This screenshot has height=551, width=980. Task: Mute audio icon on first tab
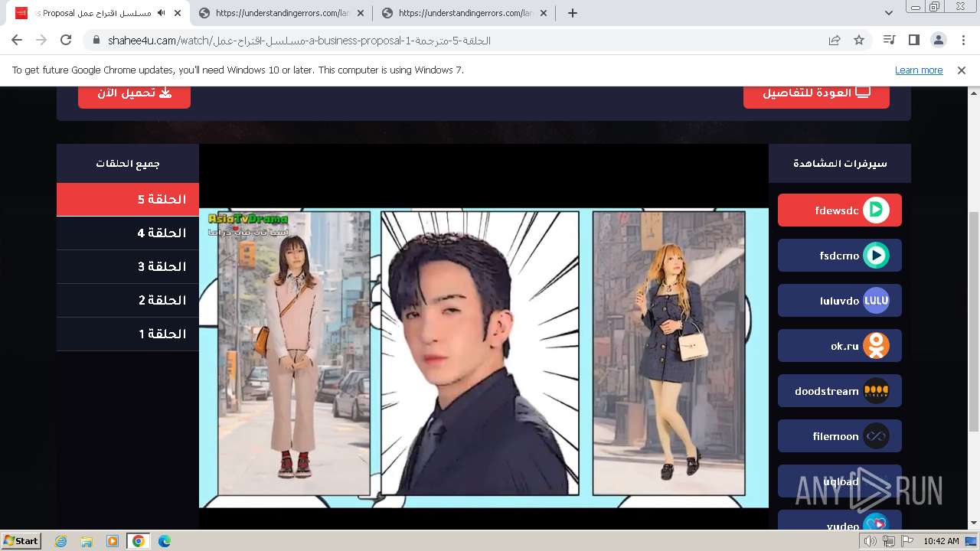tap(161, 13)
